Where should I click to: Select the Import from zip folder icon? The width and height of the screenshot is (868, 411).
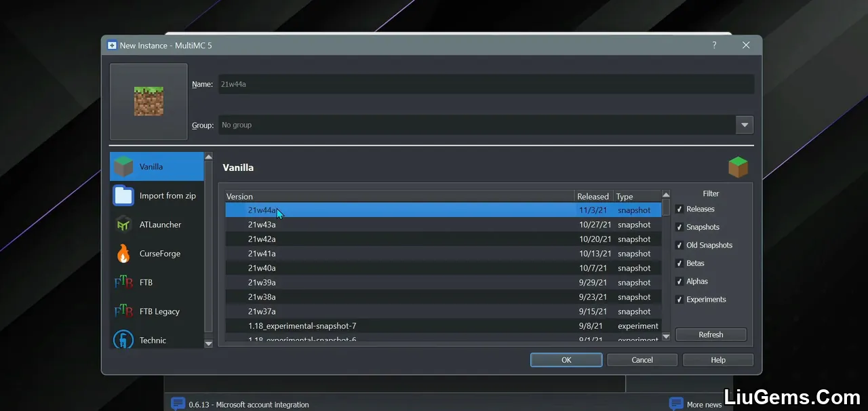pos(123,195)
